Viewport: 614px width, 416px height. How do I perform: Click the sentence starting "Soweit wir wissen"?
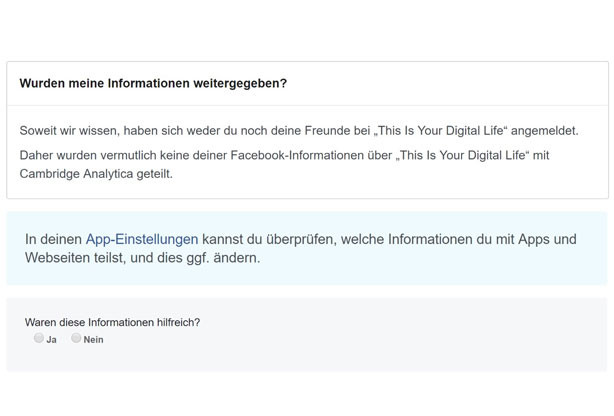click(x=299, y=130)
